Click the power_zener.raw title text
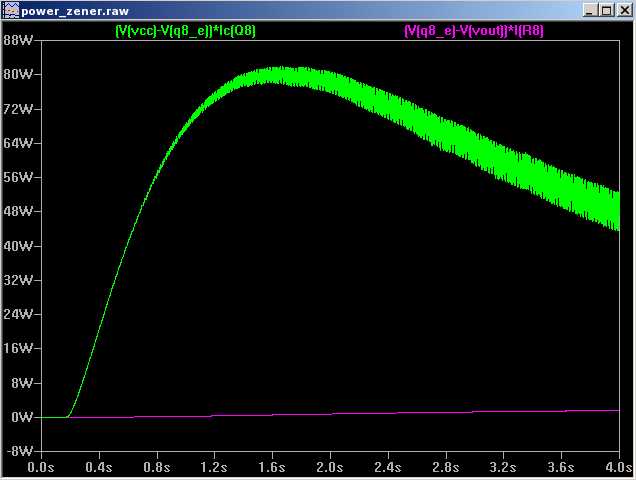This screenshot has height=480, width=636. pyautogui.click(x=75, y=11)
